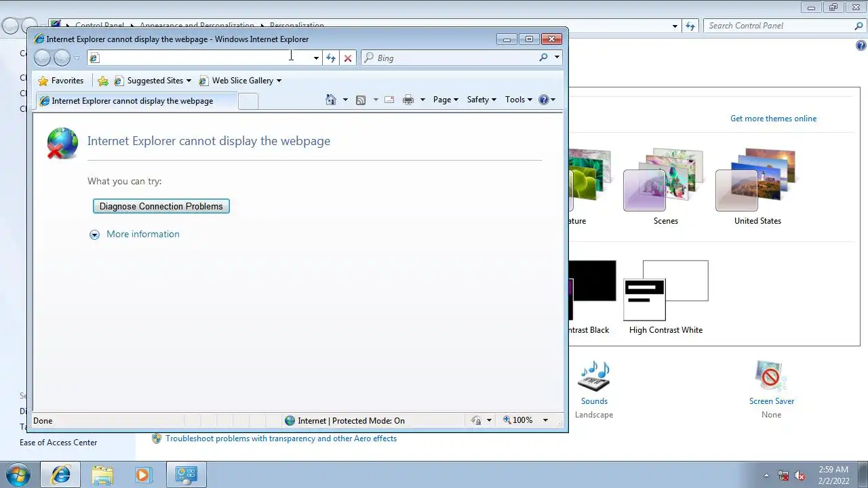The height and width of the screenshot is (488, 868).
Task: Click Control Panel refresh button
Action: (x=690, y=26)
